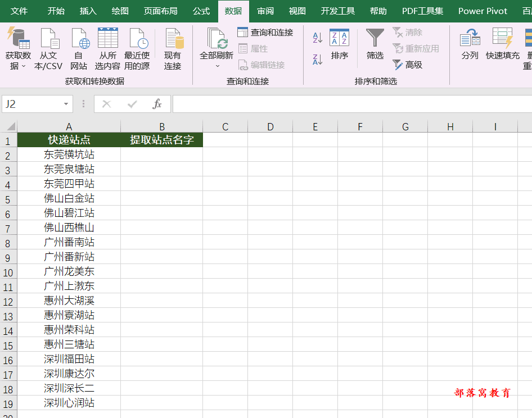Select column B header

coord(162,127)
